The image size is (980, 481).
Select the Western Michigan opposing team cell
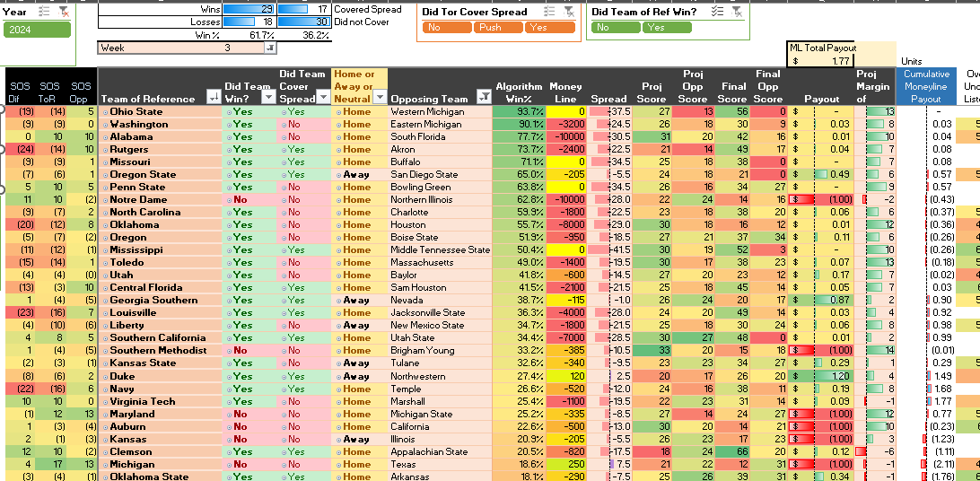pos(440,112)
